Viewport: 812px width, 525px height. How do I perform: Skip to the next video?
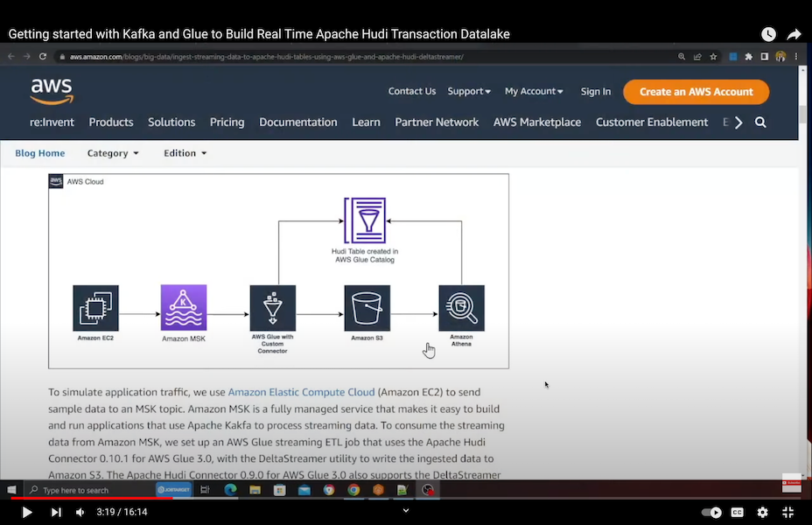click(56, 512)
